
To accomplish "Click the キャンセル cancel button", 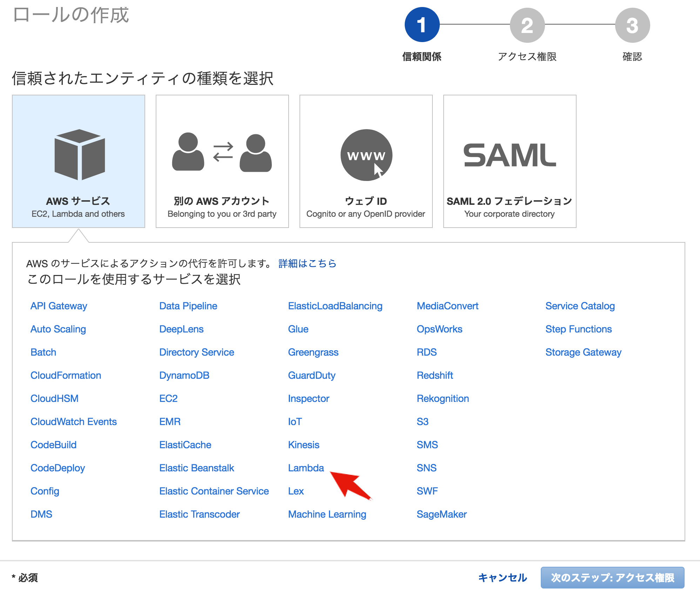I will tap(503, 578).
